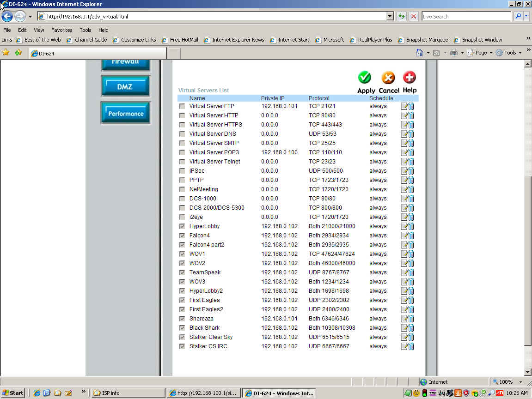Viewport: 532px width, 399px height.
Task: Delete the Black Shark entry
Action: tap(411, 328)
